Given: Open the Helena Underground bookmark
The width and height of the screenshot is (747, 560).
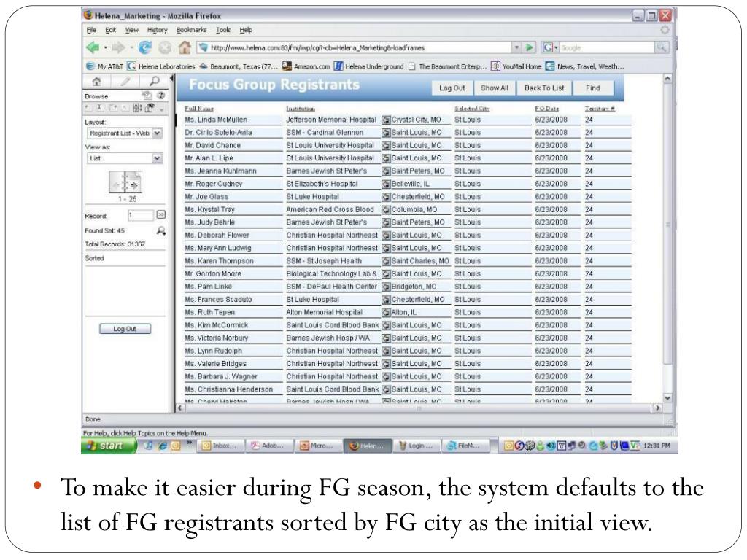Looking at the screenshot, I should pos(368,66).
